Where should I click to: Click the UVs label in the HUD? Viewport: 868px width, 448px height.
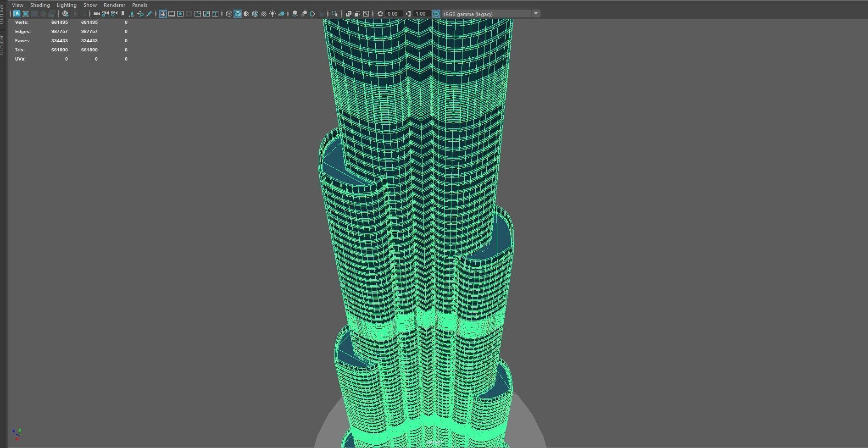(20, 59)
